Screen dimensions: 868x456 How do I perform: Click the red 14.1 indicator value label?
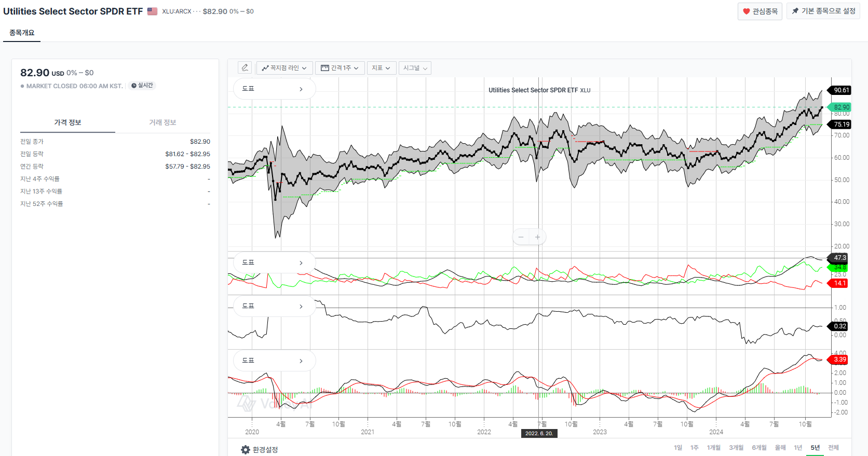[x=839, y=283]
